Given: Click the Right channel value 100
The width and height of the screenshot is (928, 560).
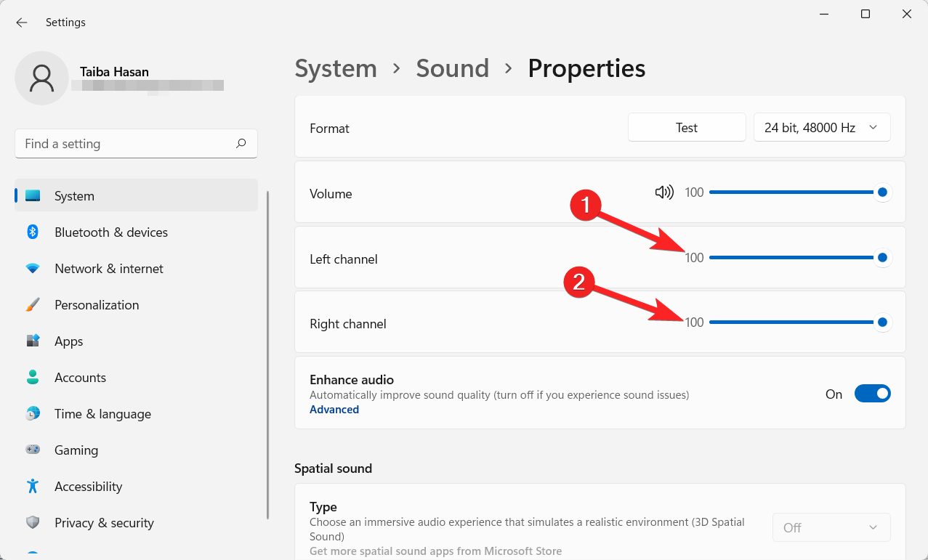Looking at the screenshot, I should 695,322.
